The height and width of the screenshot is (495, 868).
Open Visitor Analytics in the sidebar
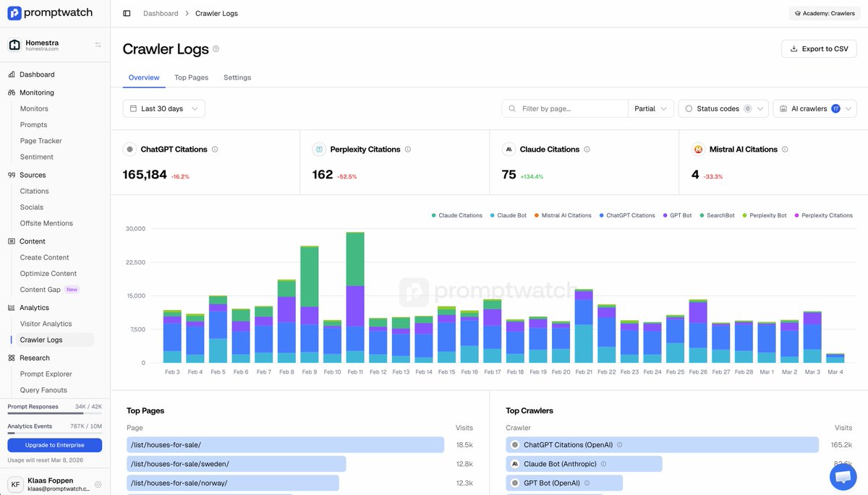pos(46,324)
